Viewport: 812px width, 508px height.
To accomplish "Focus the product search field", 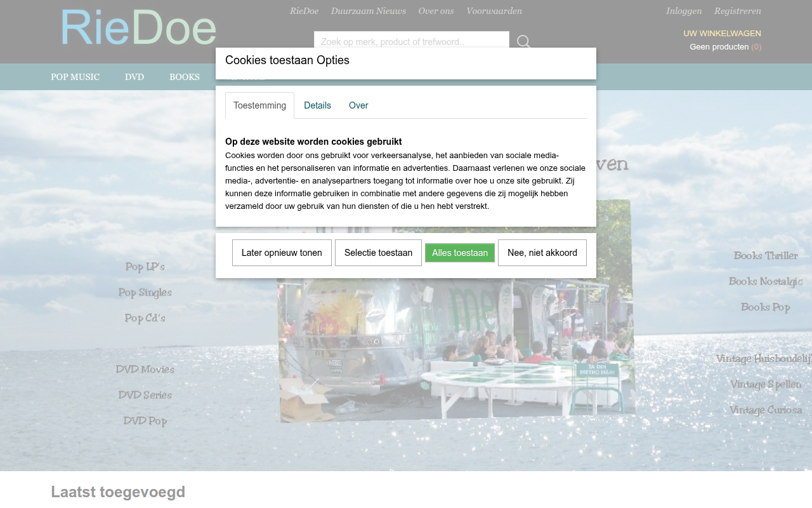I will (412, 42).
